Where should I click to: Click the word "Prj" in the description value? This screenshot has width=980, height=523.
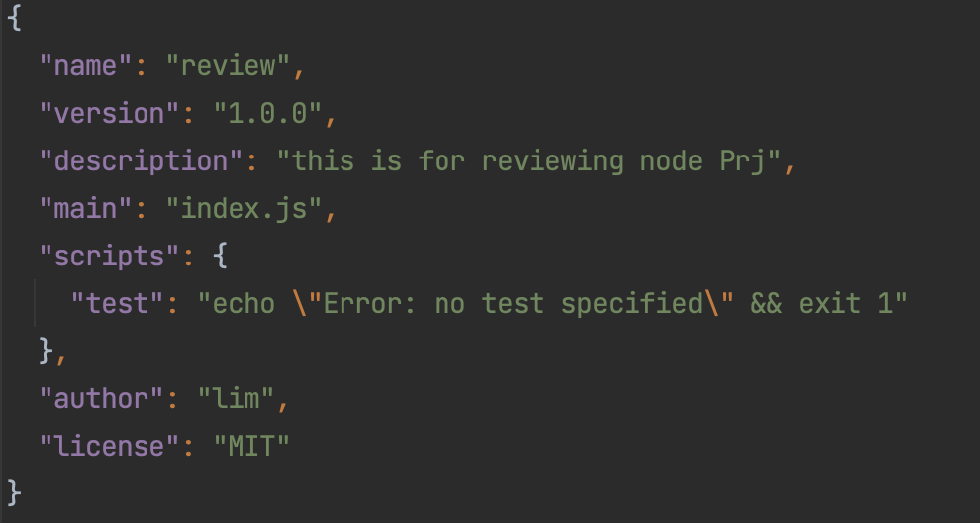[742, 161]
